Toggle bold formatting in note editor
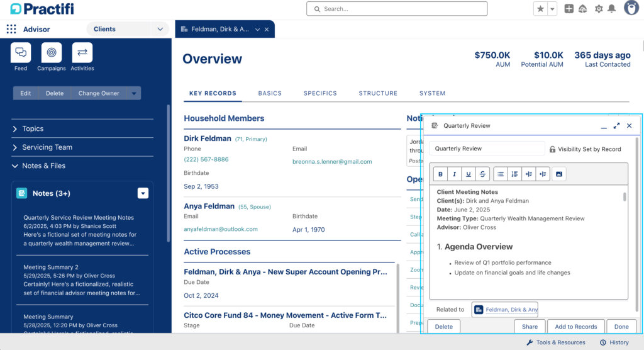Image resolution: width=644 pixels, height=350 pixels. (440, 174)
